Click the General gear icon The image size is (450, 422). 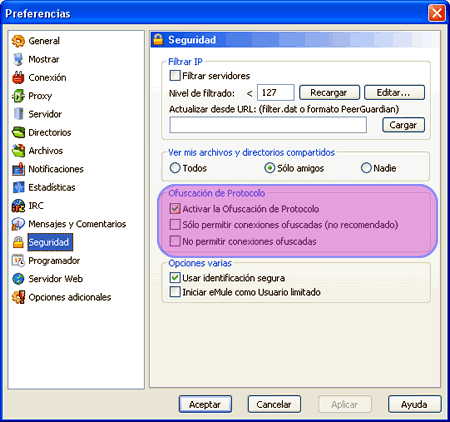pos(18,41)
